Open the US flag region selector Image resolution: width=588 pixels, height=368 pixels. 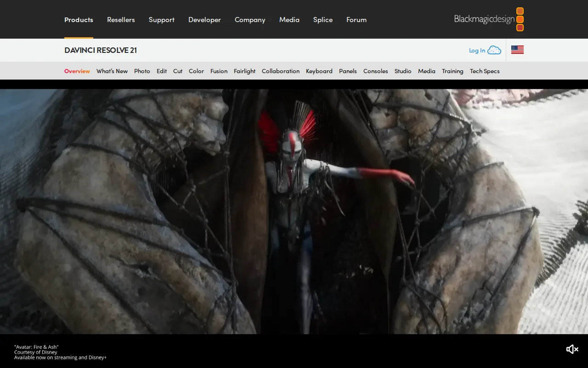517,50
